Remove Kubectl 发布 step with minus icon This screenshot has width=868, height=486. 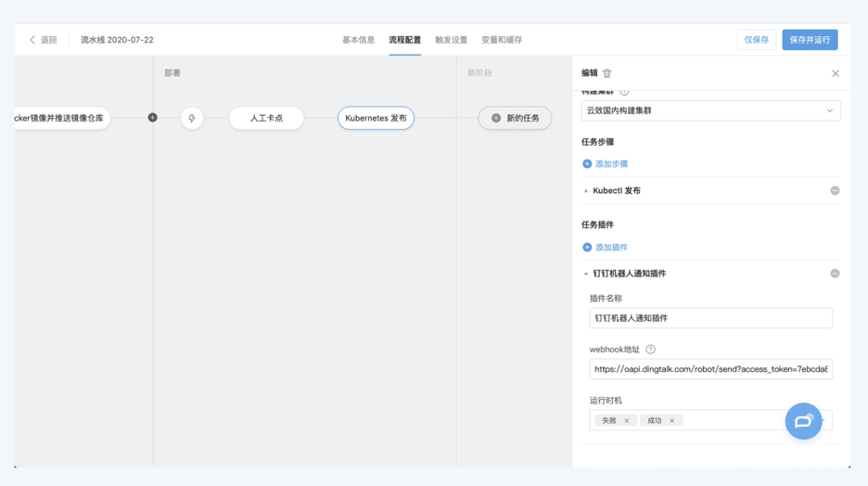[835, 190]
